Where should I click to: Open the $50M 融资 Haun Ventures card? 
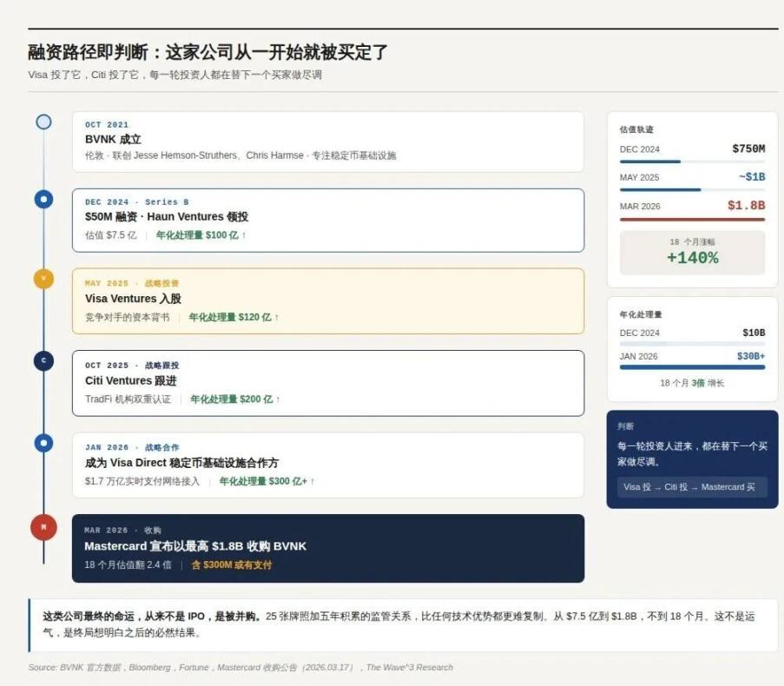pos(327,220)
